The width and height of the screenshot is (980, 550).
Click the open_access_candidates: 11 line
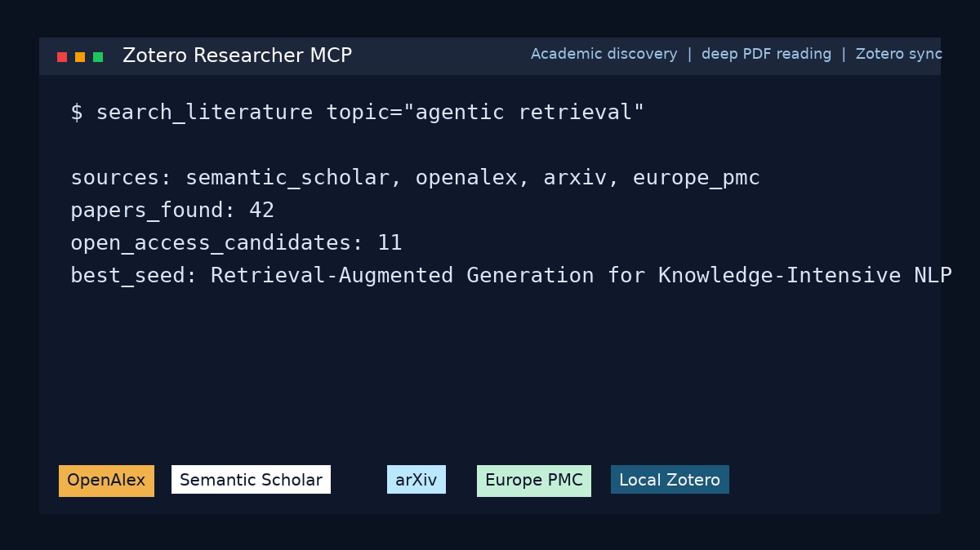236,243
